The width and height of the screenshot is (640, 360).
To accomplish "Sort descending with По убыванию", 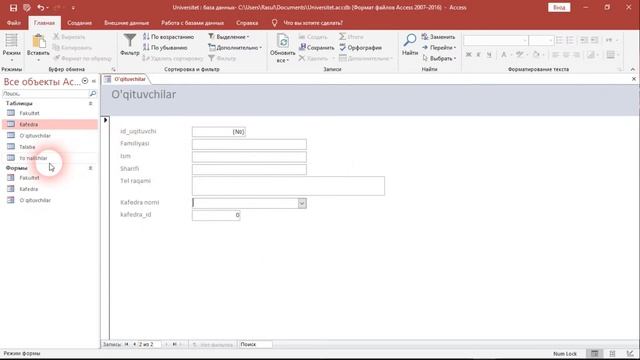I will (165, 47).
